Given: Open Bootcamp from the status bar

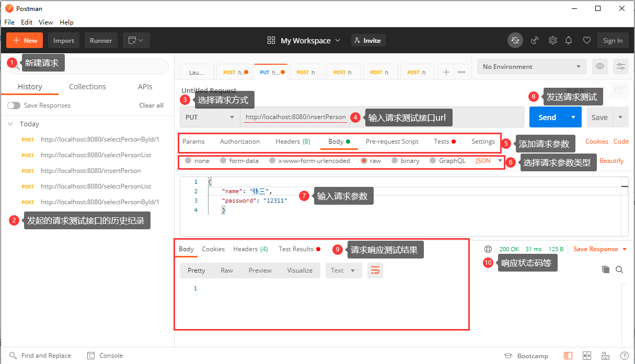Looking at the screenshot, I should [x=526, y=356].
